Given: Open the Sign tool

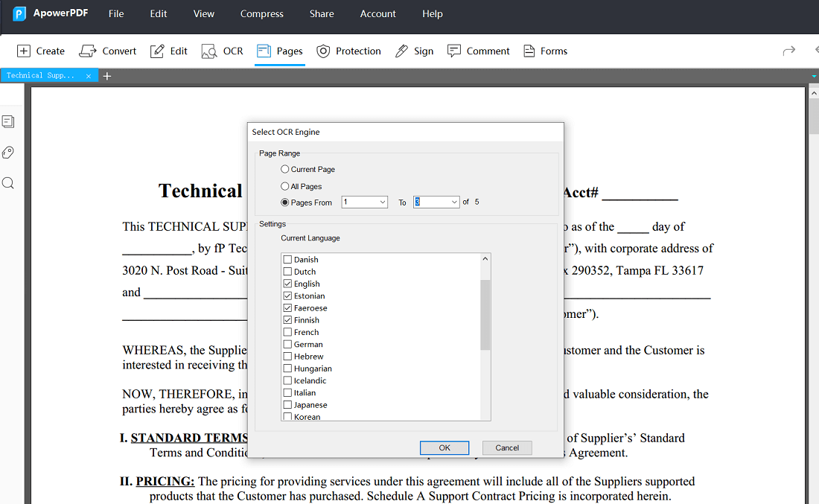Looking at the screenshot, I should click(x=414, y=51).
